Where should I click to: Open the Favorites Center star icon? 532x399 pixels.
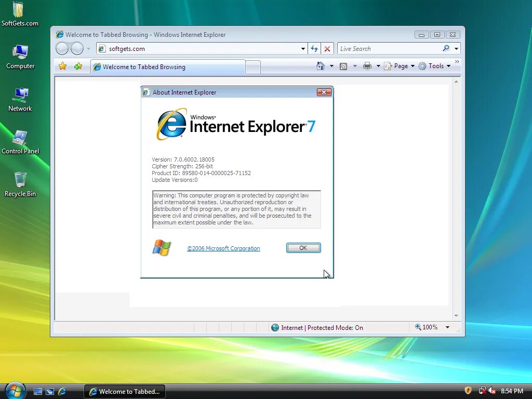[x=62, y=66]
